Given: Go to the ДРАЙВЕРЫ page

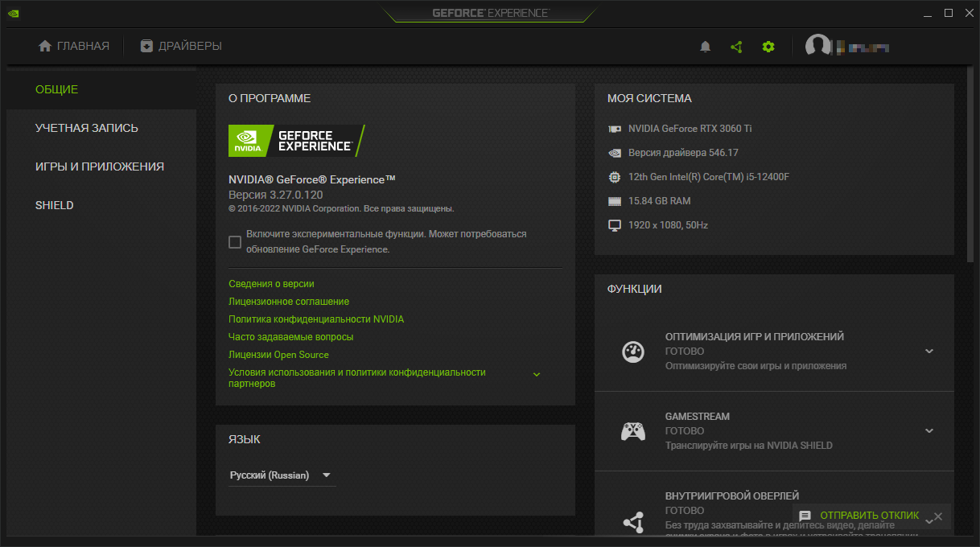Looking at the screenshot, I should pyautogui.click(x=181, y=46).
